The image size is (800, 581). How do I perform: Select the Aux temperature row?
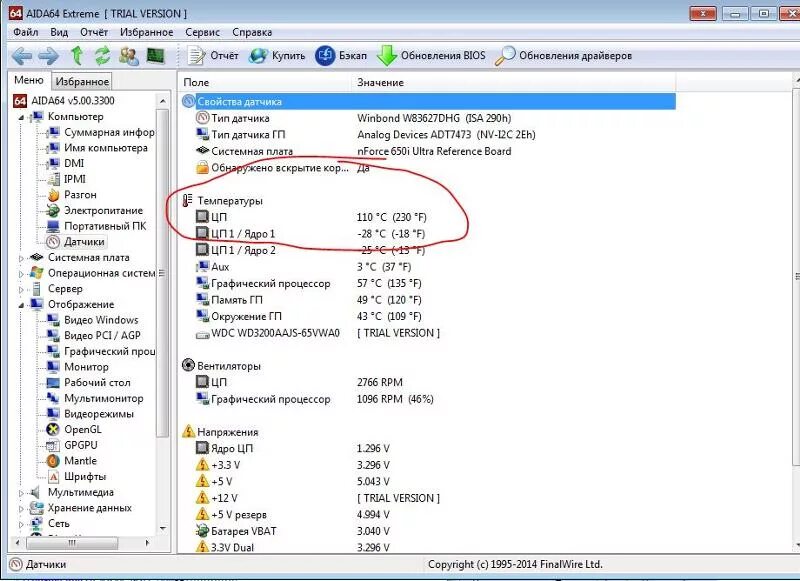[429, 266]
